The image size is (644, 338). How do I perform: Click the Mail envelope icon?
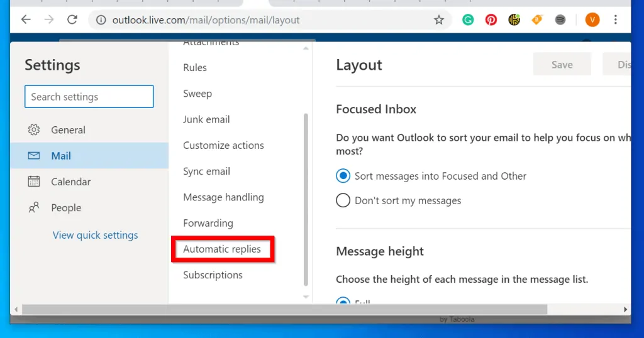[x=34, y=155]
